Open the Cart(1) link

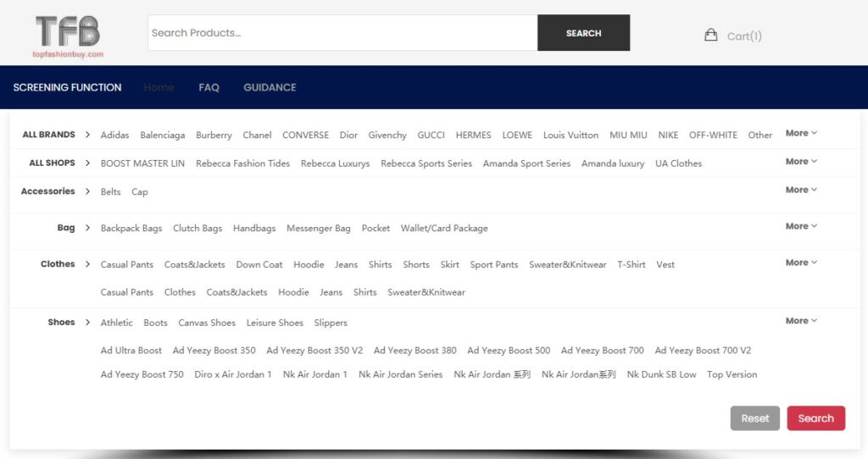coord(744,36)
